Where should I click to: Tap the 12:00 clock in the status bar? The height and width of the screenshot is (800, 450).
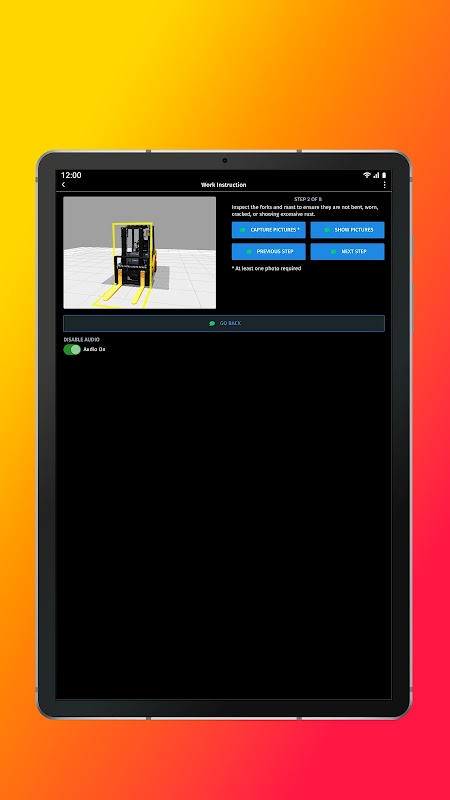[71, 175]
